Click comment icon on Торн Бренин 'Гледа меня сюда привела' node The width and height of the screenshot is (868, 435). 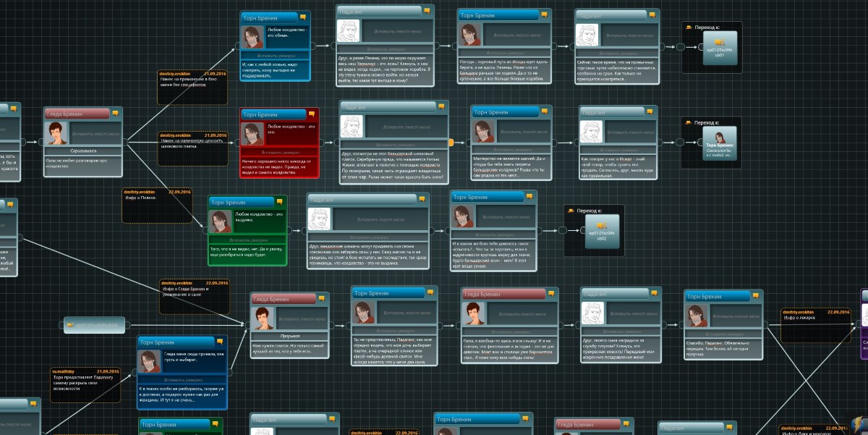tap(219, 342)
